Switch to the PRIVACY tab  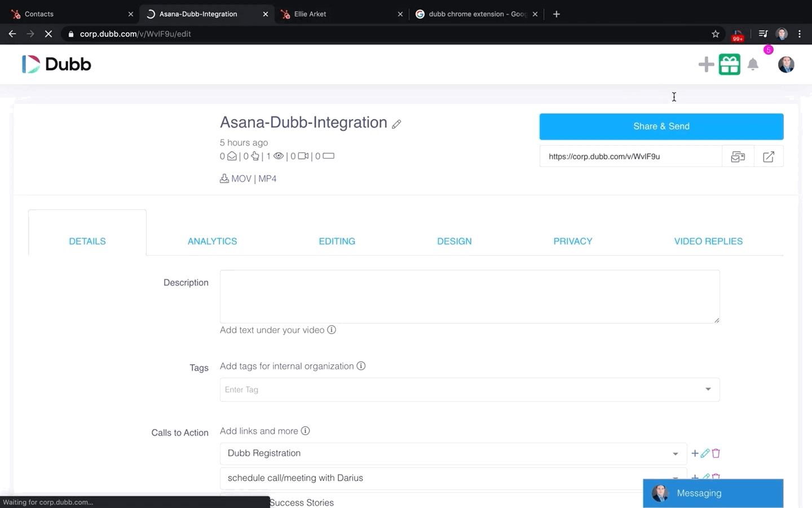(573, 241)
